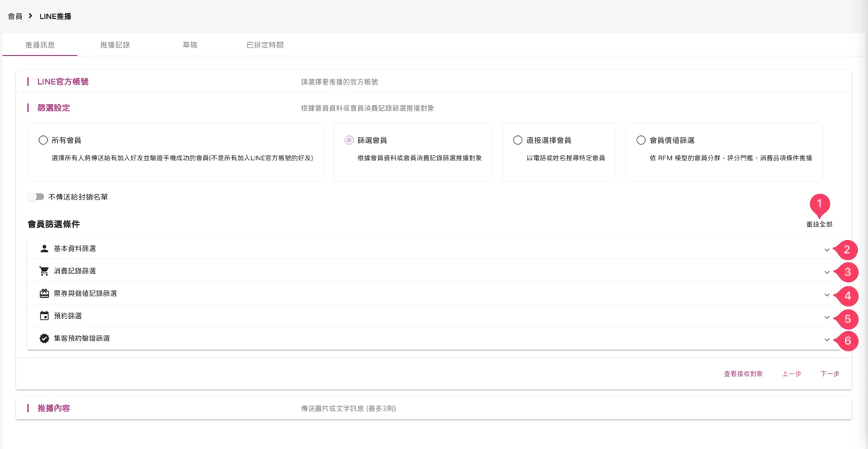
Task: Toggle the 不傳送給封鎖名單 switch
Action: point(36,197)
